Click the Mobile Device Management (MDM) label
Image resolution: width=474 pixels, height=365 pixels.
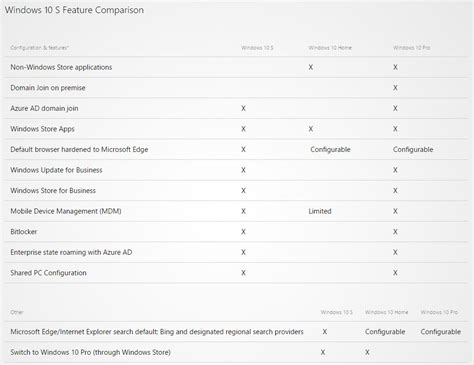[66, 211]
